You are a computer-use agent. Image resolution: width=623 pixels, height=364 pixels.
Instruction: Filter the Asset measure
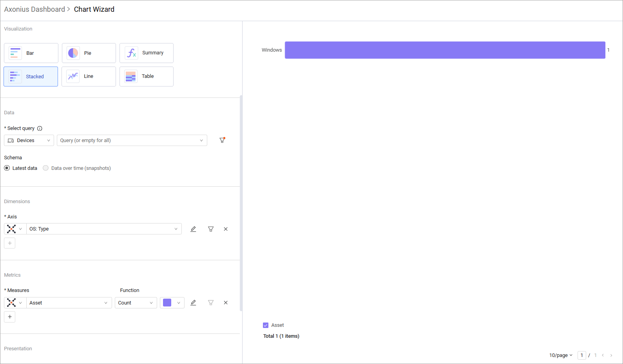pyautogui.click(x=211, y=303)
